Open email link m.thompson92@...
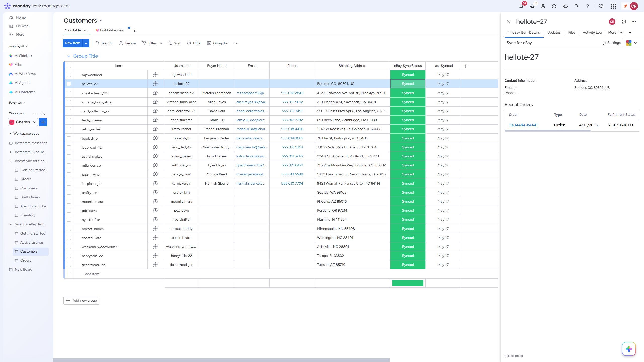This screenshot has width=644, height=362. (251, 93)
